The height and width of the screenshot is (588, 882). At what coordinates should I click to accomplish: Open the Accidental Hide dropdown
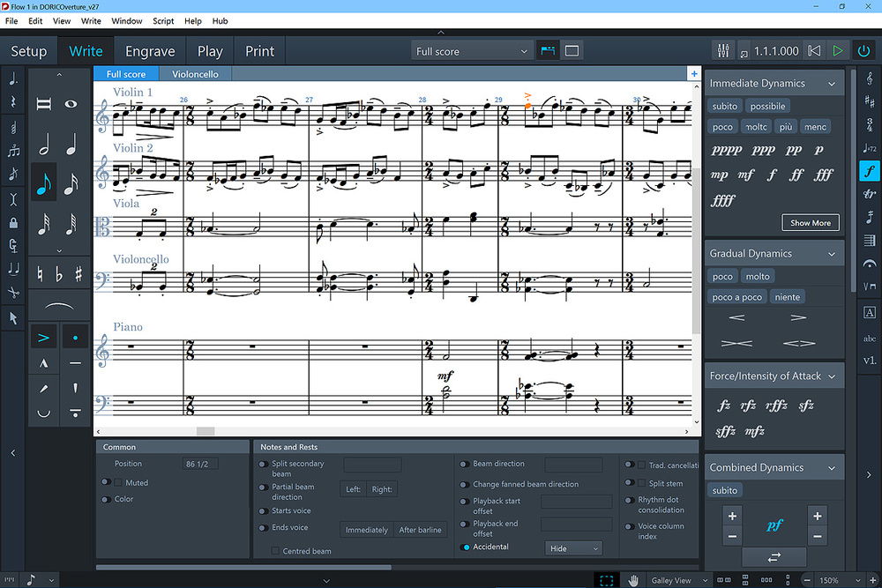coord(573,548)
